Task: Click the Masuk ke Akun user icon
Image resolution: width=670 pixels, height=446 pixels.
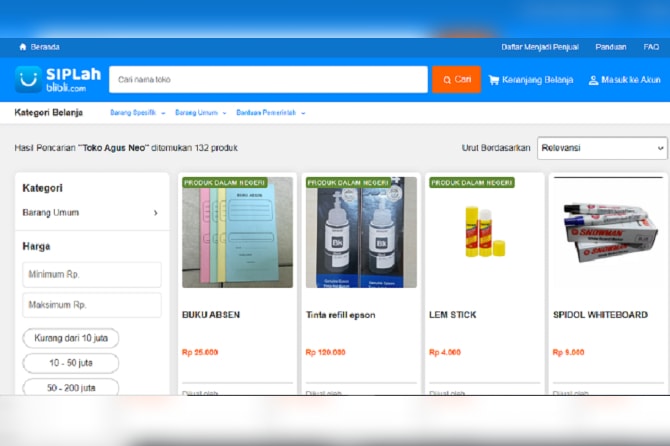Action: click(593, 80)
